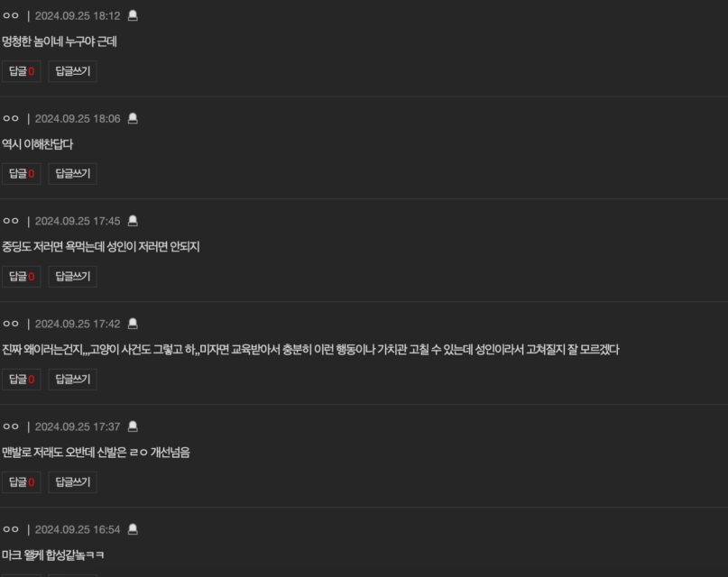This screenshot has height=577, width=728.
Task: Click the ㅇㅇ nickname of the 18:12 comment
Action: (x=11, y=15)
